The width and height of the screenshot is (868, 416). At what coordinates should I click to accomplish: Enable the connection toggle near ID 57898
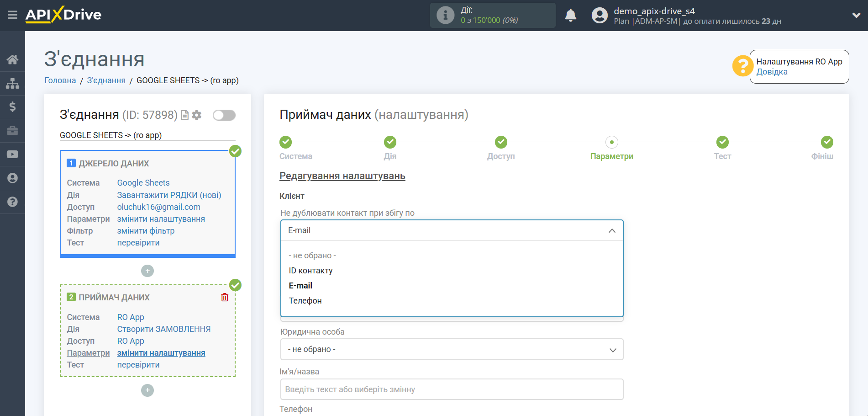tap(224, 115)
